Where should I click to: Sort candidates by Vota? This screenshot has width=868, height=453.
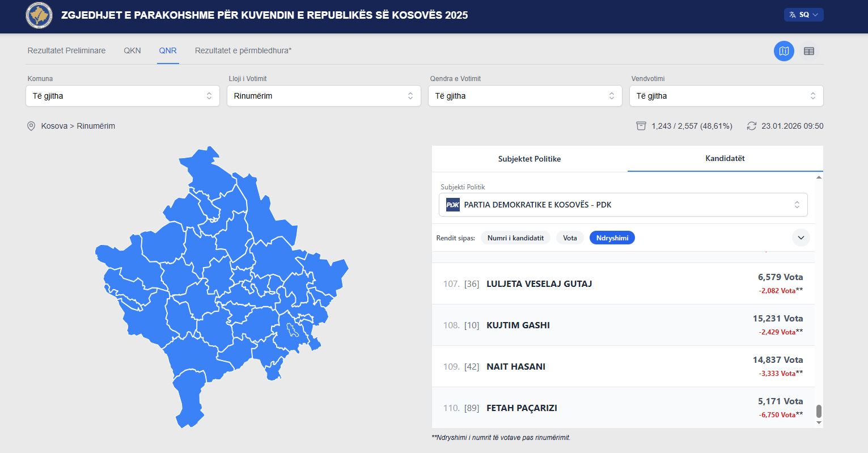(570, 238)
